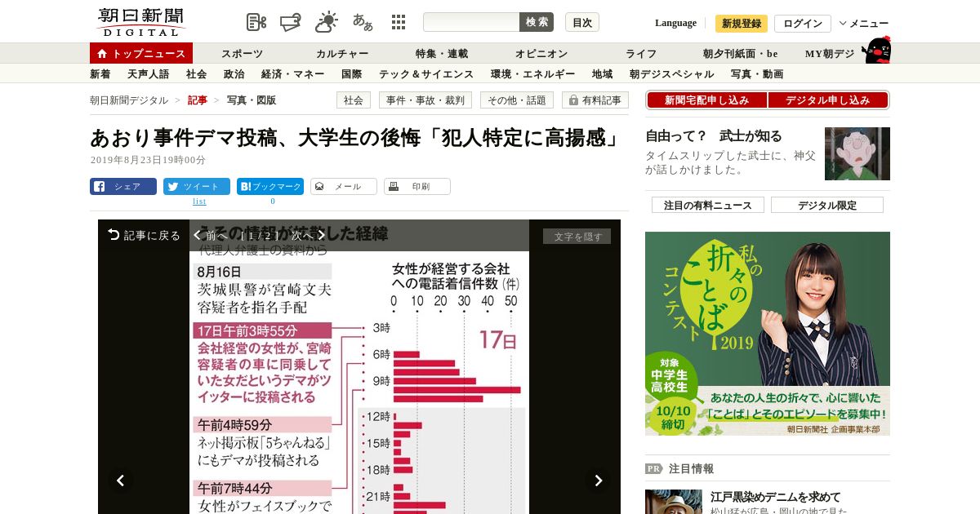Viewport: 980px width, 514px height.
Task: Click the Asahi Shimbun Digital logo
Action: click(x=140, y=22)
